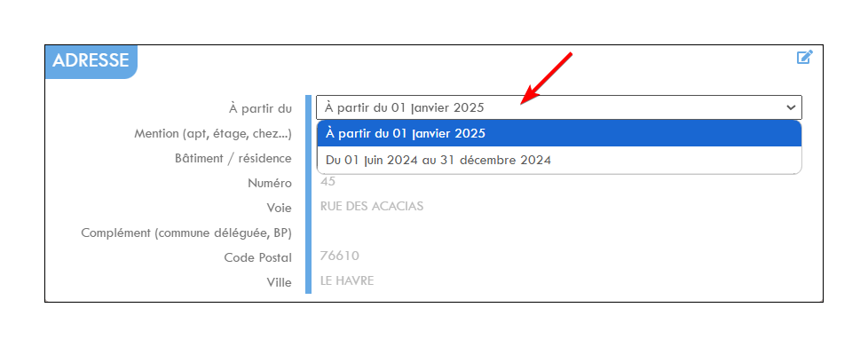
Task: Click the edit address pencil icon
Action: pyautogui.click(x=804, y=58)
